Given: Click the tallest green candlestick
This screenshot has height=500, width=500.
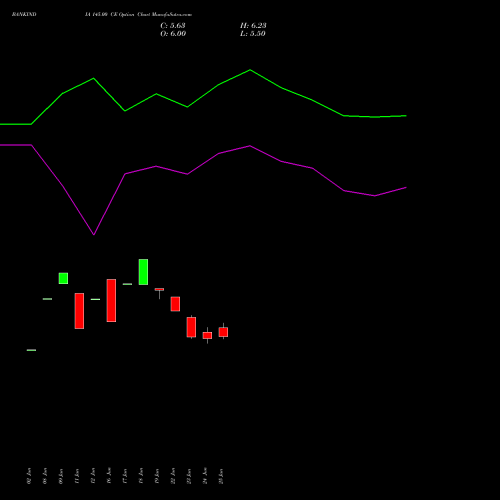Looking at the screenshot, I should coord(143,272).
